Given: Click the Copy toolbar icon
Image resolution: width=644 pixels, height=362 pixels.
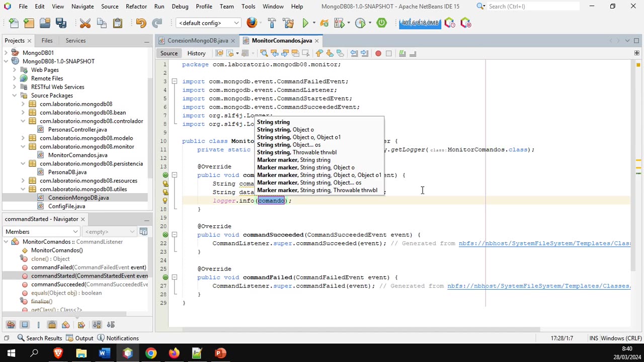Looking at the screenshot, I should tap(101, 23).
